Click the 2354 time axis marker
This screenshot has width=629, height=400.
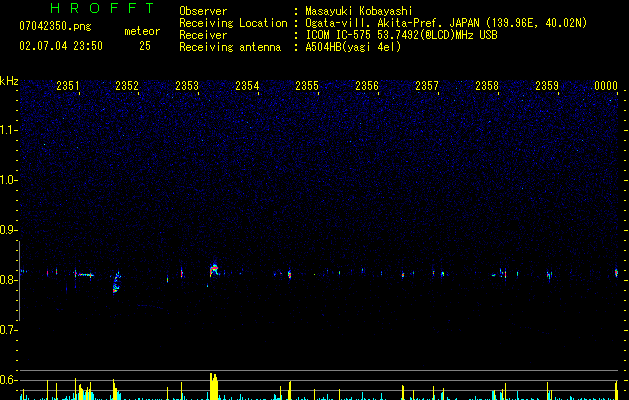247,85
